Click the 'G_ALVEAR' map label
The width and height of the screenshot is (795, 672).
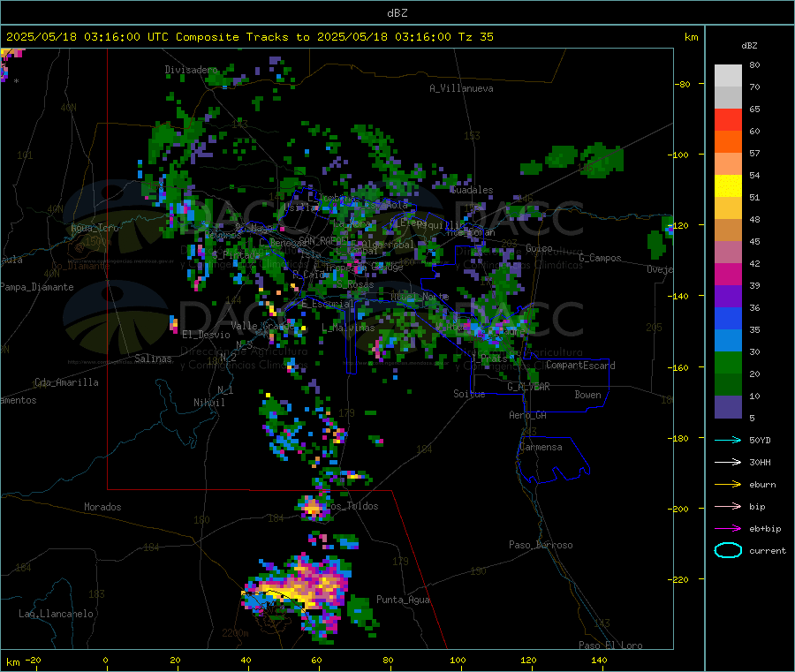tap(528, 387)
